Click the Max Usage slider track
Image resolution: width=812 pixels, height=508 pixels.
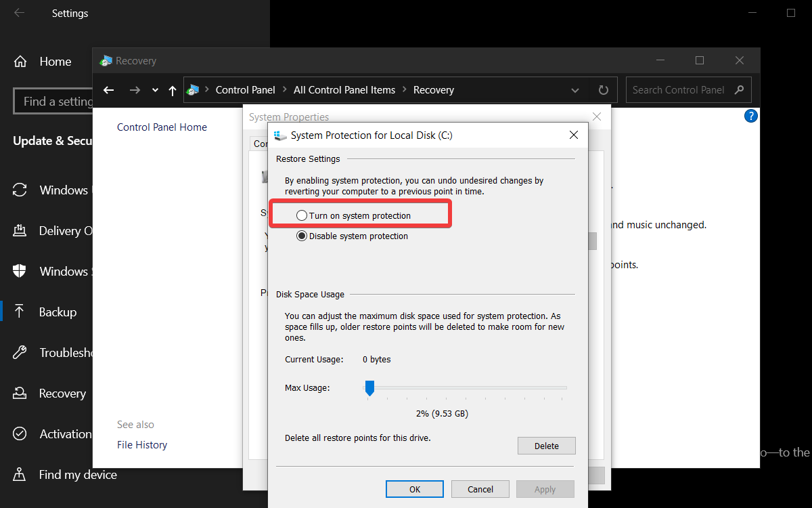click(466, 387)
